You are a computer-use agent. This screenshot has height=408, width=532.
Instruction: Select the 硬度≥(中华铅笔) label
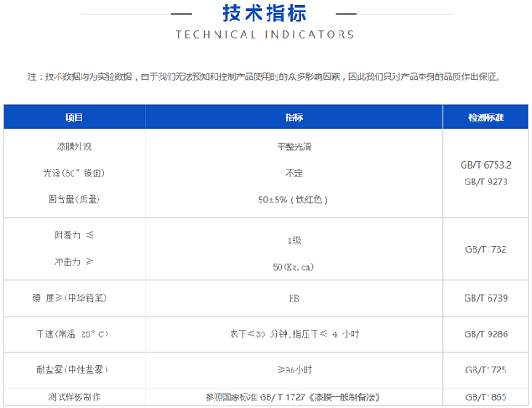pyautogui.click(x=69, y=298)
